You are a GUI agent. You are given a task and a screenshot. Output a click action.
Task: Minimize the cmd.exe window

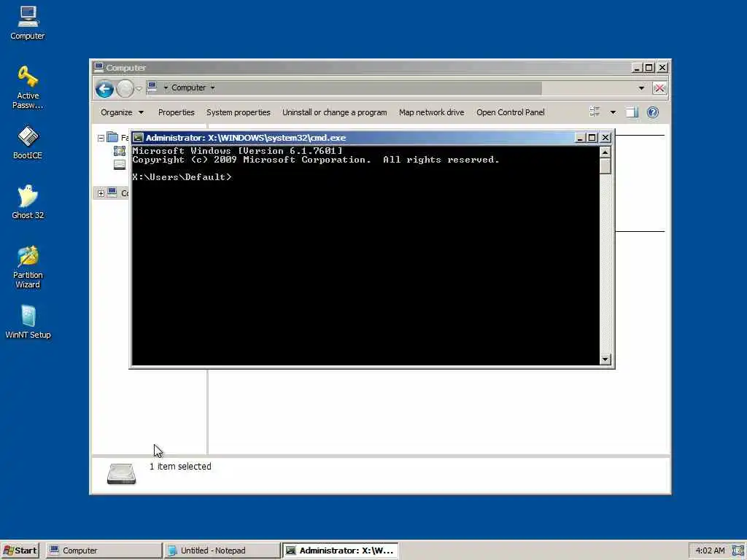(580, 138)
